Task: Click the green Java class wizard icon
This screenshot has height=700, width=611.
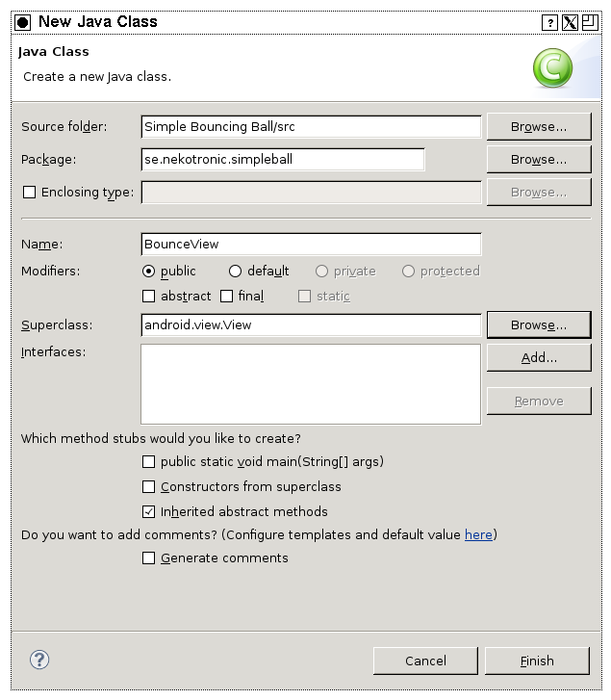Action: [552, 67]
